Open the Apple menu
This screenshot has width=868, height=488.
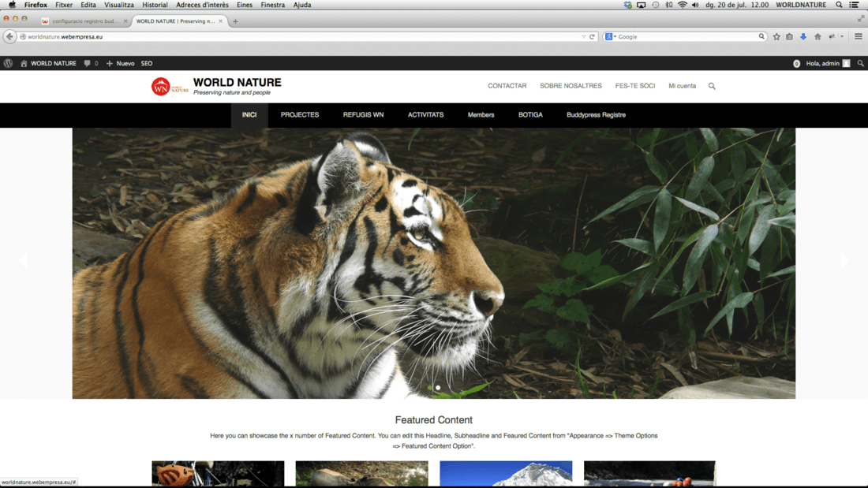click(x=12, y=5)
